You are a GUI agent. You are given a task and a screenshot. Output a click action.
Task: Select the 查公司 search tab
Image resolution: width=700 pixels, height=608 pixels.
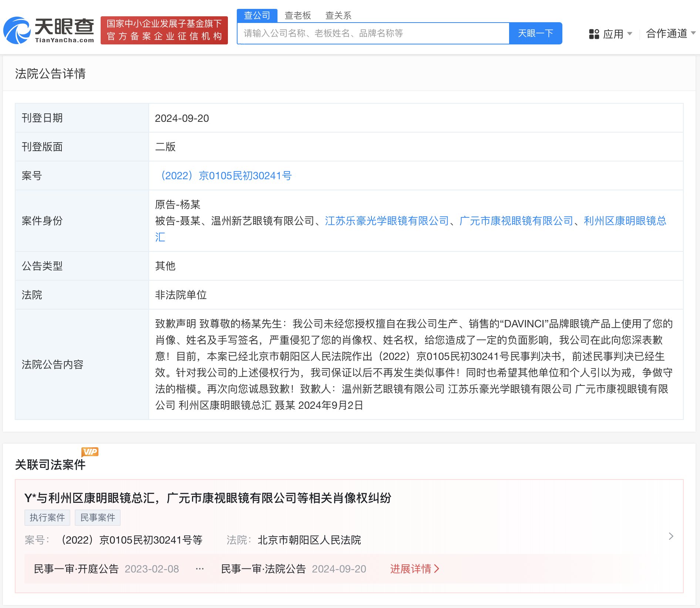click(257, 16)
